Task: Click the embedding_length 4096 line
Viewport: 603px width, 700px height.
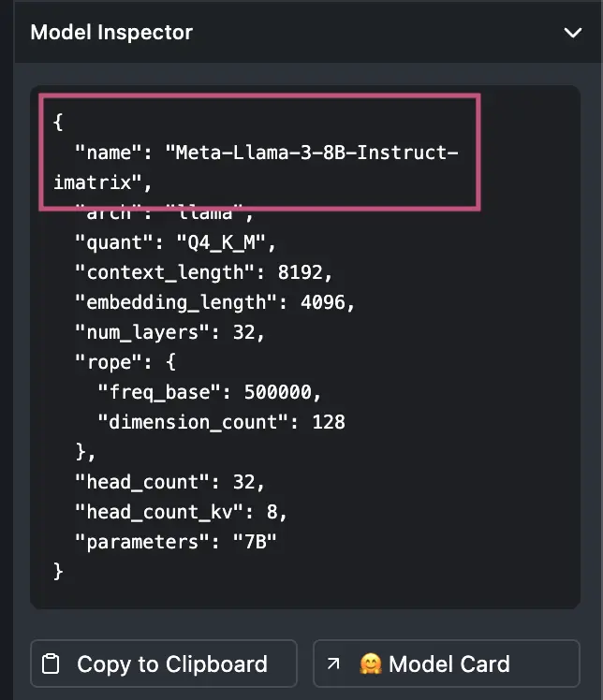Action: pyautogui.click(x=214, y=302)
